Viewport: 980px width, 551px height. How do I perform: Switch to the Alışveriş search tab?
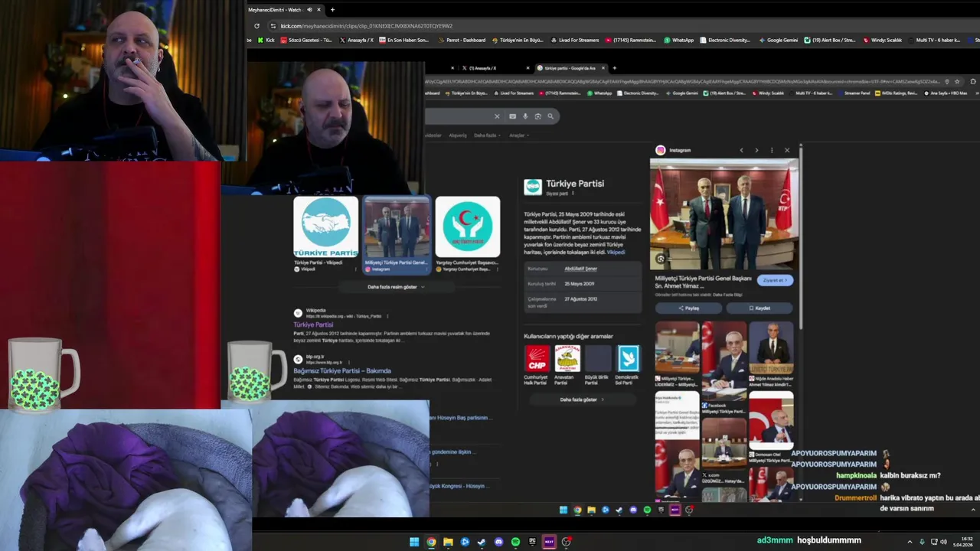click(x=458, y=135)
